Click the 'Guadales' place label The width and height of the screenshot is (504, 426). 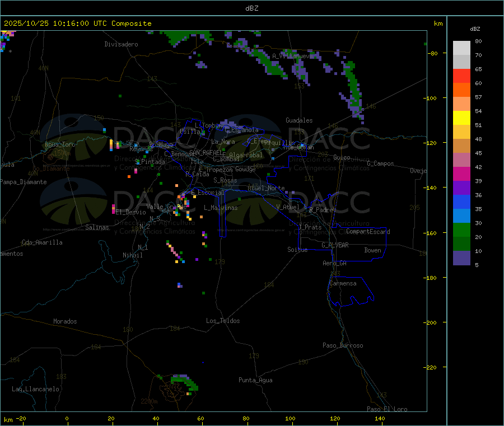(x=299, y=120)
